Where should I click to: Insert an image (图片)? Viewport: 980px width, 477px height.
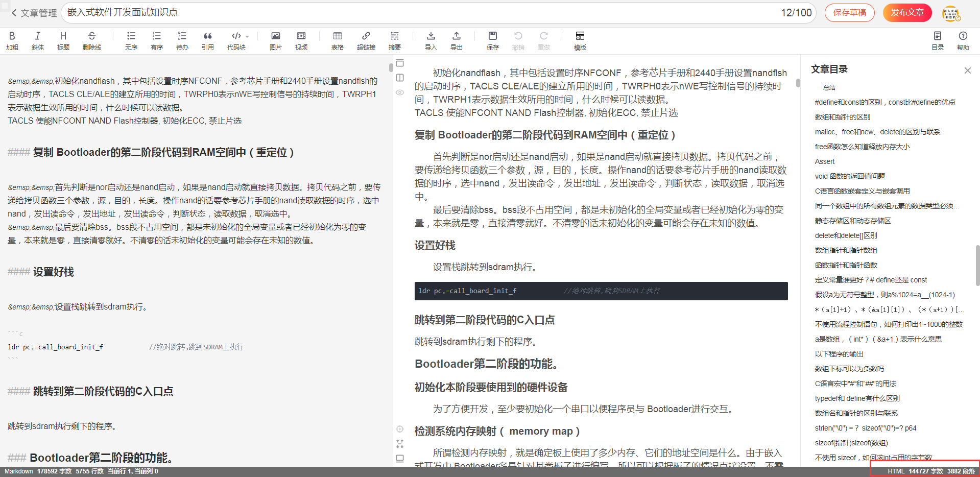pos(276,40)
